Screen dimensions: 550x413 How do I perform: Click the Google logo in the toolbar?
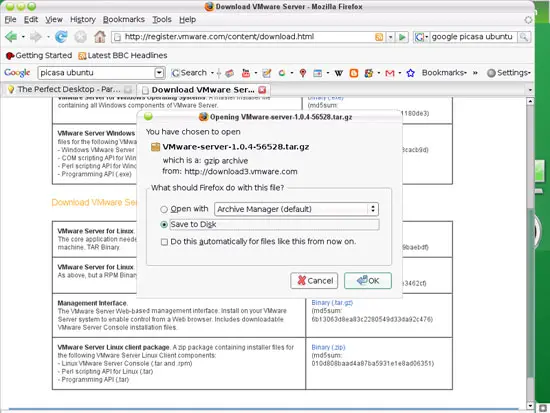(x=17, y=73)
